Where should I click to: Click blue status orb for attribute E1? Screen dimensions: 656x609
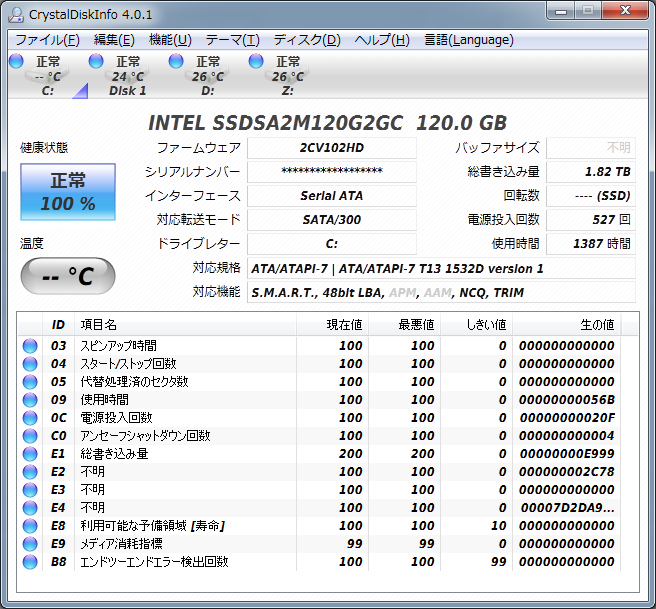tap(31, 454)
